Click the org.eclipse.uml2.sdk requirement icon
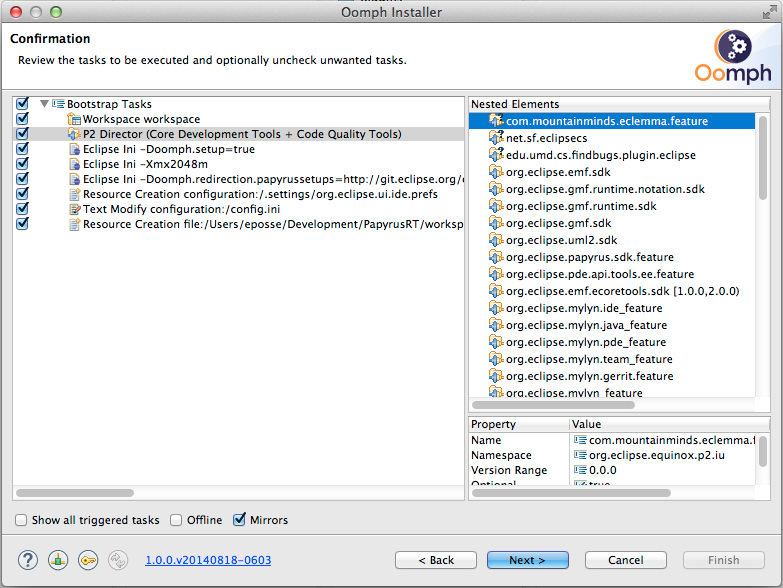783x588 pixels. coord(496,240)
